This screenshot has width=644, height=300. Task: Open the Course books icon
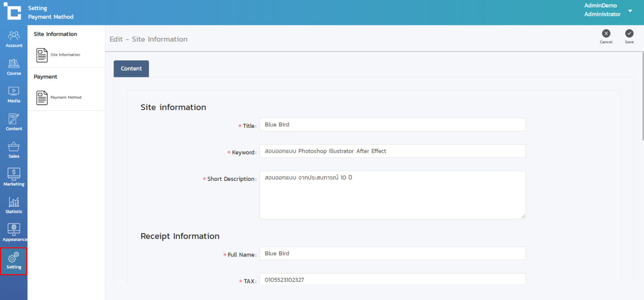pyautogui.click(x=14, y=66)
